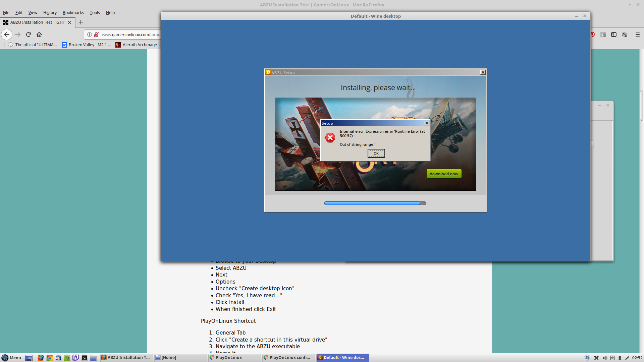
Task: Switch to PlayOnLinux configuration taskbar window
Action: pyautogui.click(x=289, y=358)
